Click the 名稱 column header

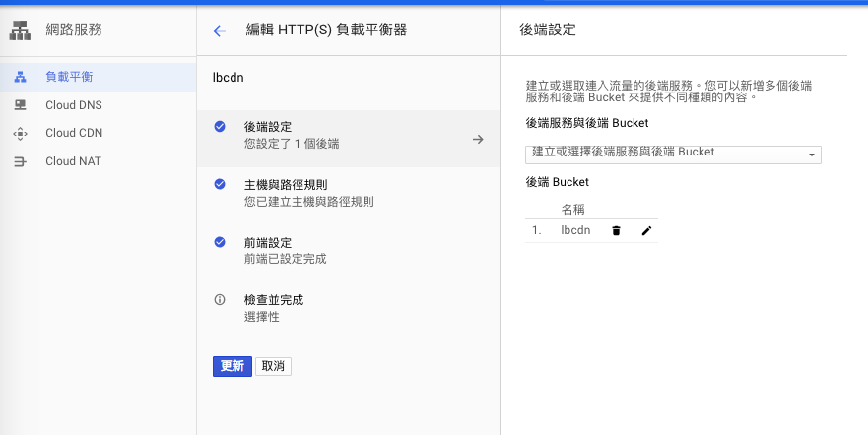573,210
